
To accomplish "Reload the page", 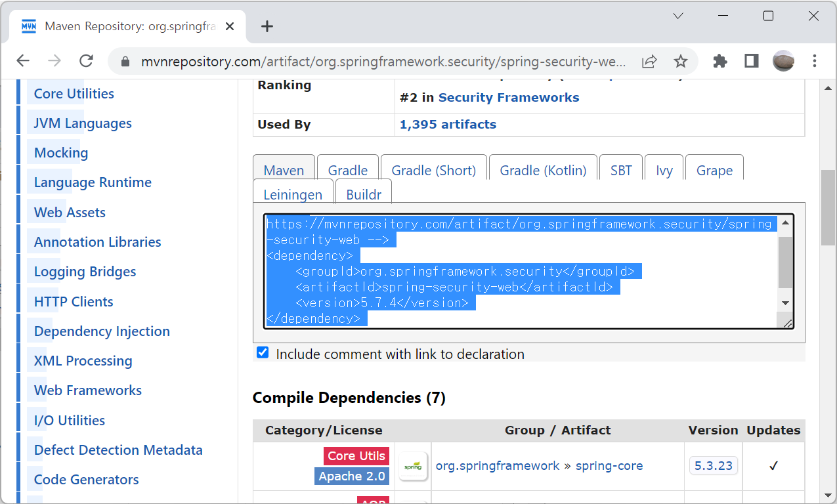I will click(x=86, y=61).
